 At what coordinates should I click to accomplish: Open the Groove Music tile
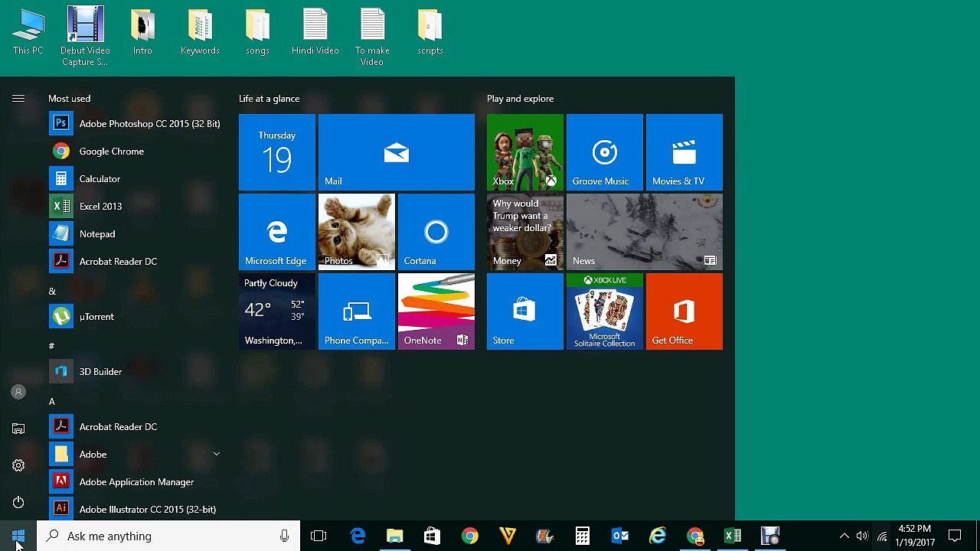pos(605,152)
